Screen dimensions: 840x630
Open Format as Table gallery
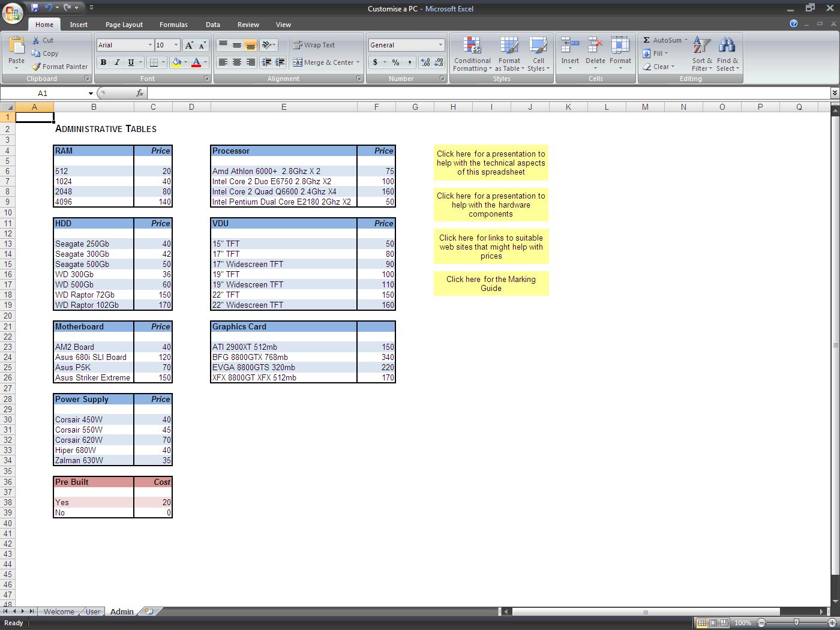pos(509,54)
